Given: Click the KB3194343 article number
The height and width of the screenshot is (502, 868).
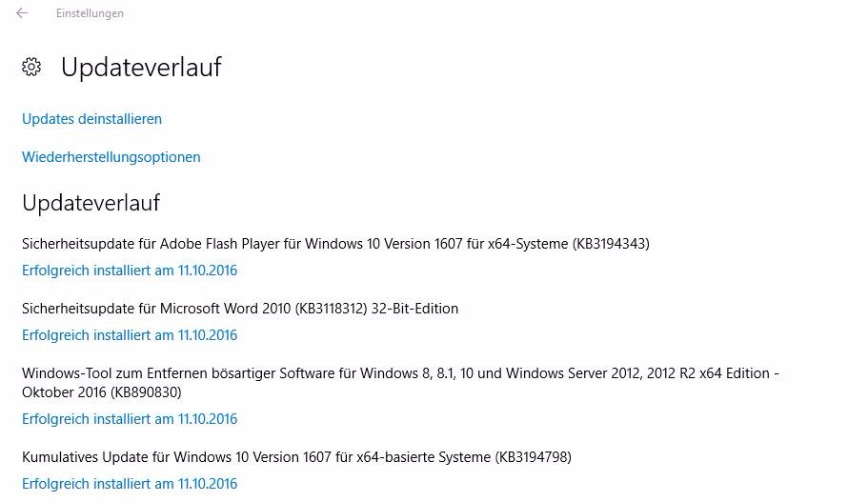Looking at the screenshot, I should pos(611,244).
